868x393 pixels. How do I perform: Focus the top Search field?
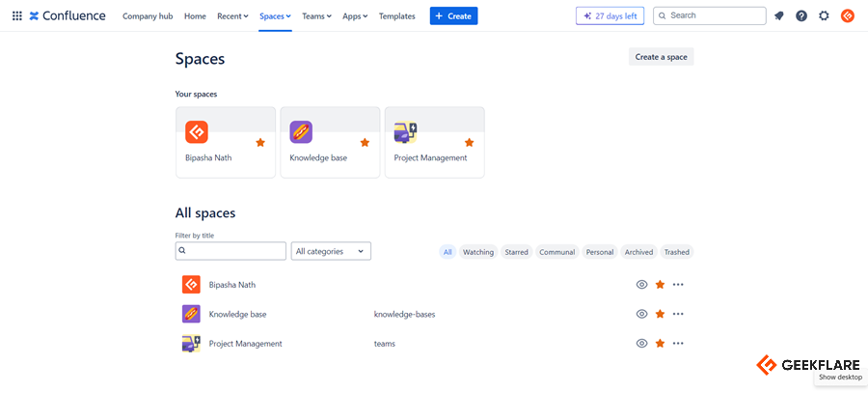coord(710,16)
